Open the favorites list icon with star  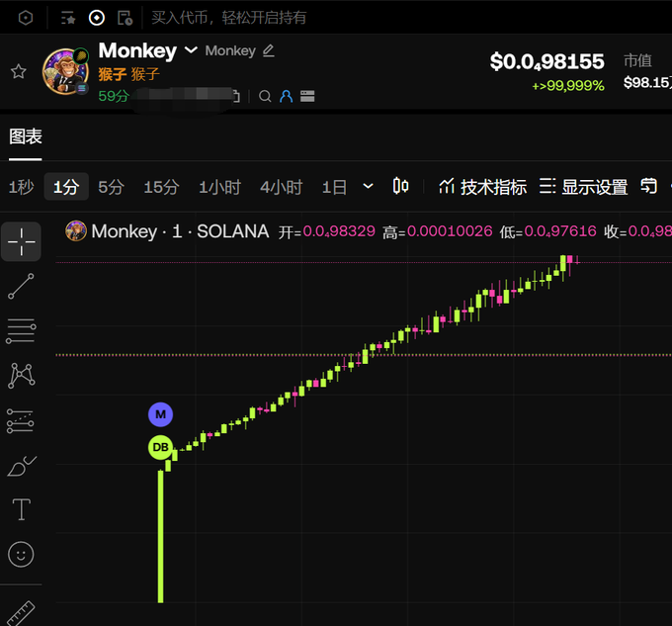tap(68, 18)
